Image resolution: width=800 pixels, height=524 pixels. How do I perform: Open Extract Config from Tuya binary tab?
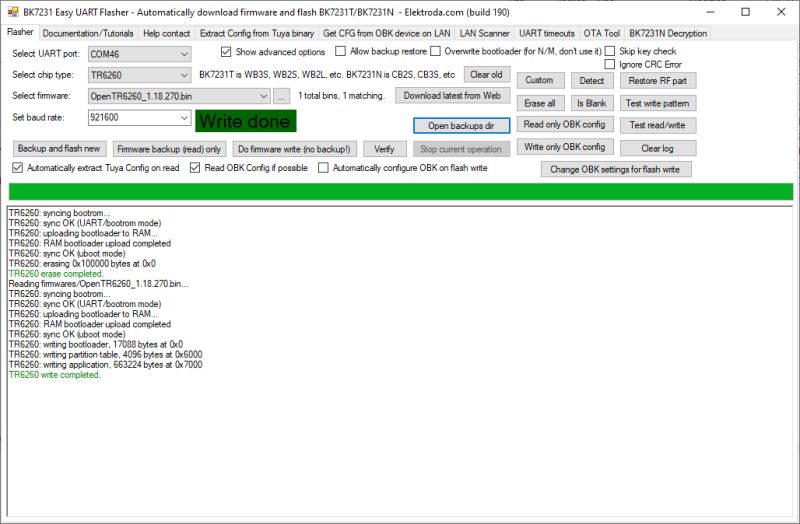tap(257, 33)
